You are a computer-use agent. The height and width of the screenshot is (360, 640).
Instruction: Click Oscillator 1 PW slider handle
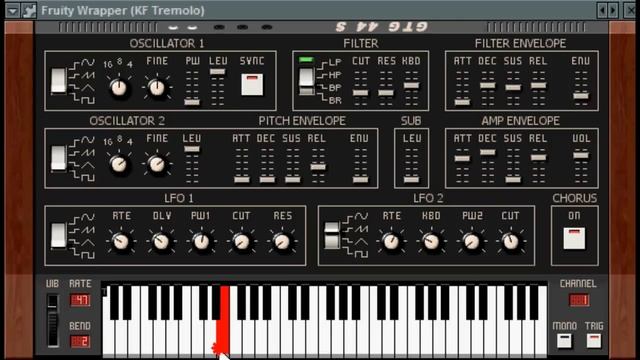pyautogui.click(x=192, y=102)
